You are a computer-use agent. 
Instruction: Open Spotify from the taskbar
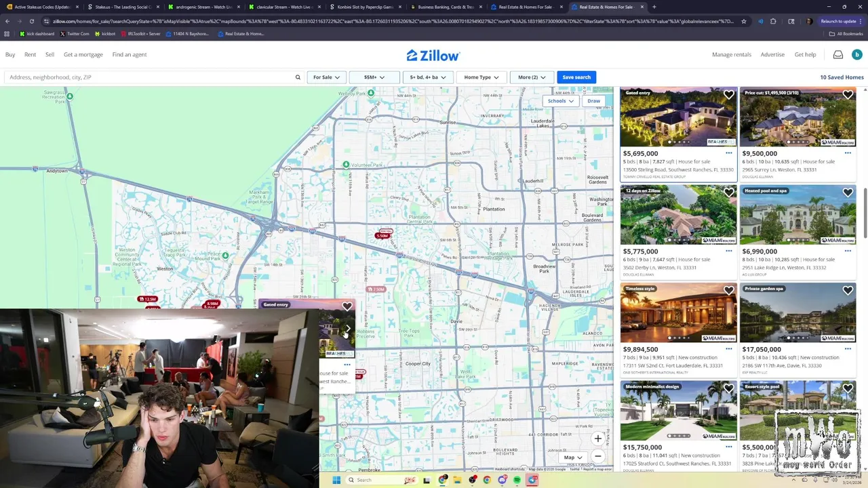[x=517, y=480]
